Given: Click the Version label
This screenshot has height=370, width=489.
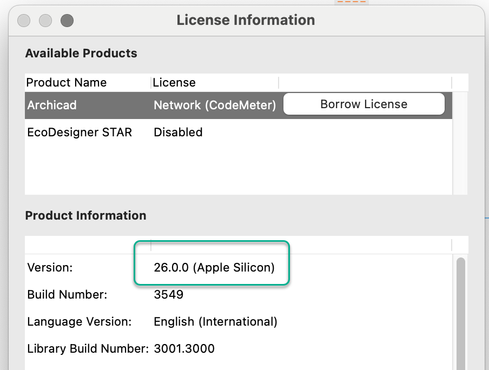Looking at the screenshot, I should pos(50,267).
